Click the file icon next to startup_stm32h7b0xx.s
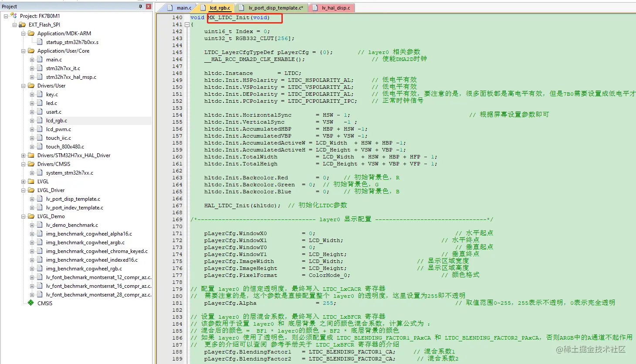This screenshot has width=636, height=364. pyautogui.click(x=40, y=42)
